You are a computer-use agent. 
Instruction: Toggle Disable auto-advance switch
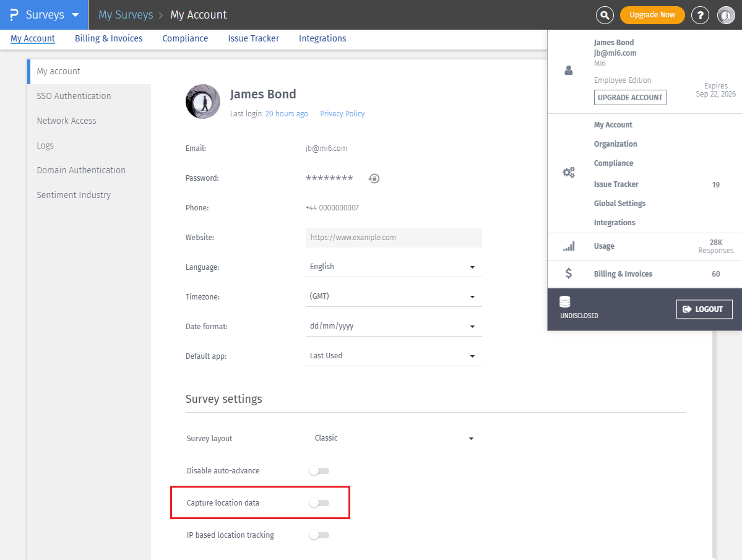(x=319, y=471)
